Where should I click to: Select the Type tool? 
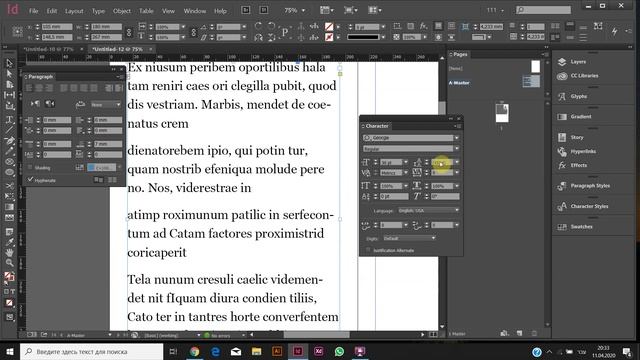(x=9, y=120)
